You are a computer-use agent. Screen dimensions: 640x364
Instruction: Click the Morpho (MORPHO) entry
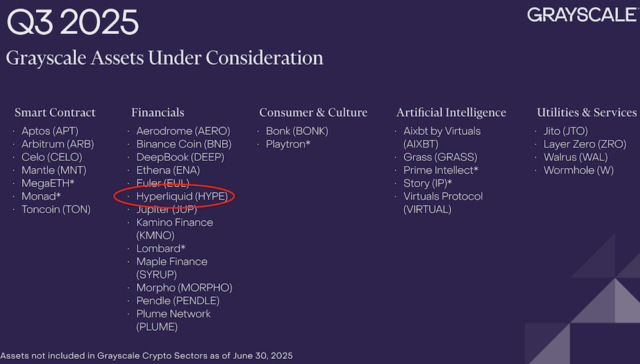tap(184, 288)
